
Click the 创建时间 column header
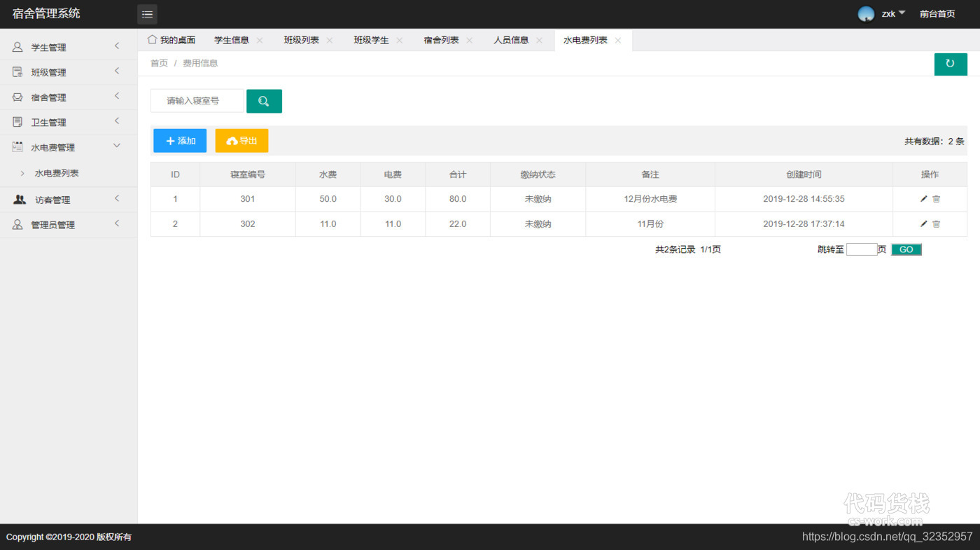[804, 174]
